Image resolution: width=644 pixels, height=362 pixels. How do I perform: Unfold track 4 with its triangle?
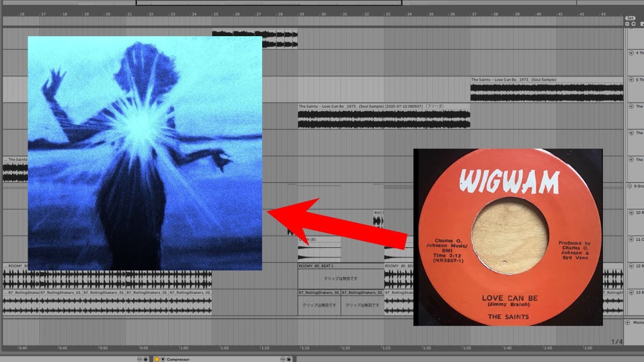pyautogui.click(x=631, y=53)
